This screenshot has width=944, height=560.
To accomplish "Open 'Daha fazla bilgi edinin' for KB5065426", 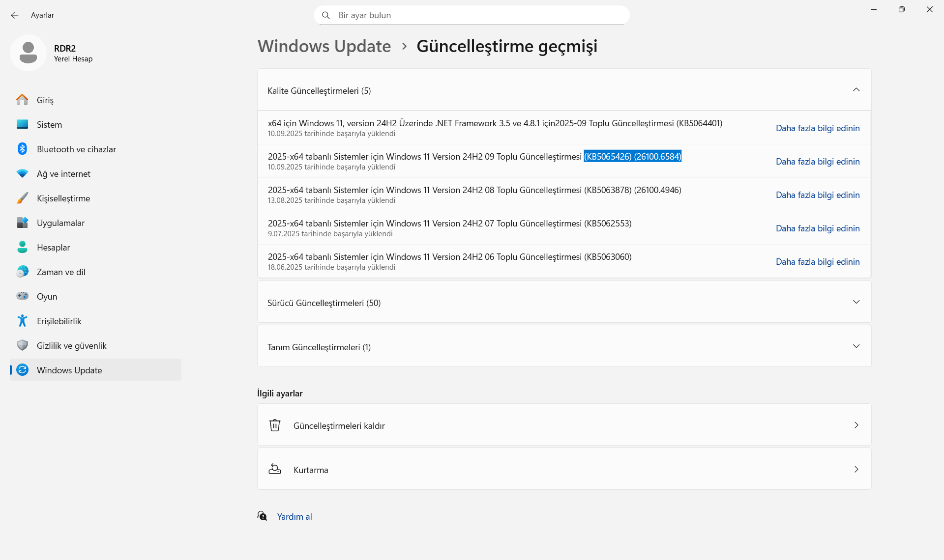I will (x=818, y=161).
